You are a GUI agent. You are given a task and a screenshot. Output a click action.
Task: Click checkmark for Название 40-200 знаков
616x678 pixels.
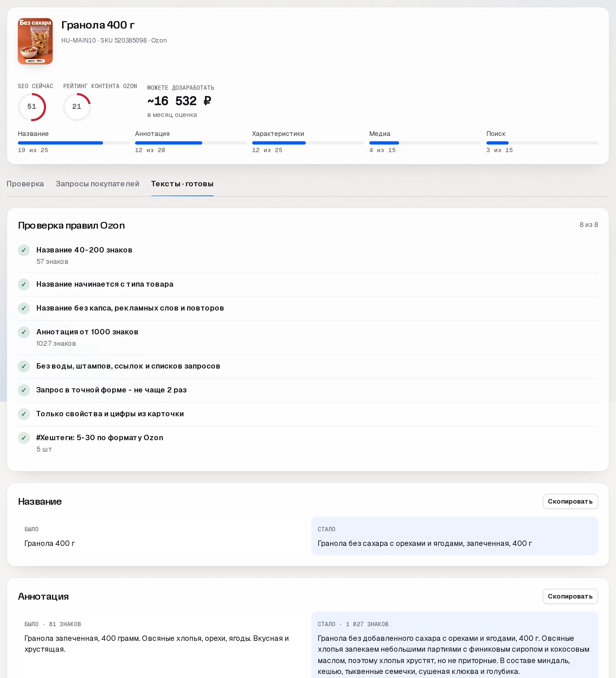[x=24, y=250]
